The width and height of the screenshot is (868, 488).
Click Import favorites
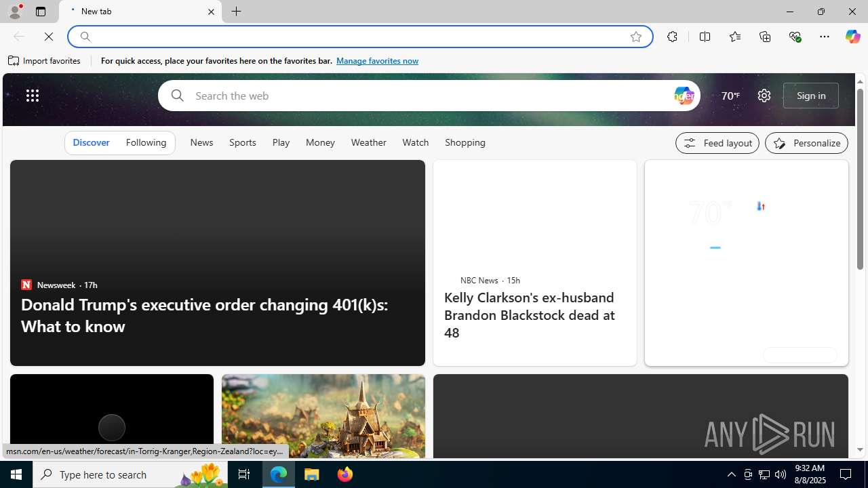(45, 61)
